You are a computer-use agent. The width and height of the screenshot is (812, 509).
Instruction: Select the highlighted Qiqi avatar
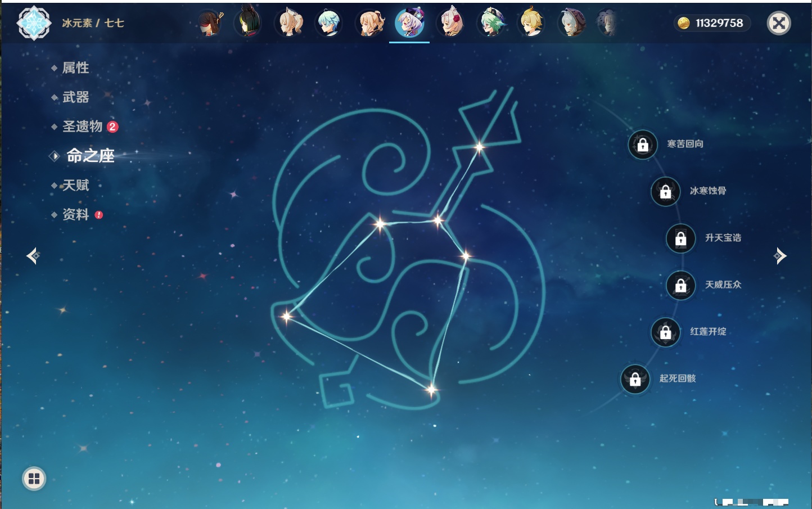pos(409,22)
